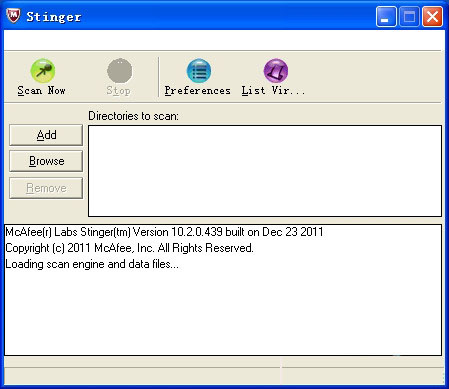Maximize the Stinger window
Image resolution: width=449 pixels, height=389 pixels.
click(x=409, y=16)
